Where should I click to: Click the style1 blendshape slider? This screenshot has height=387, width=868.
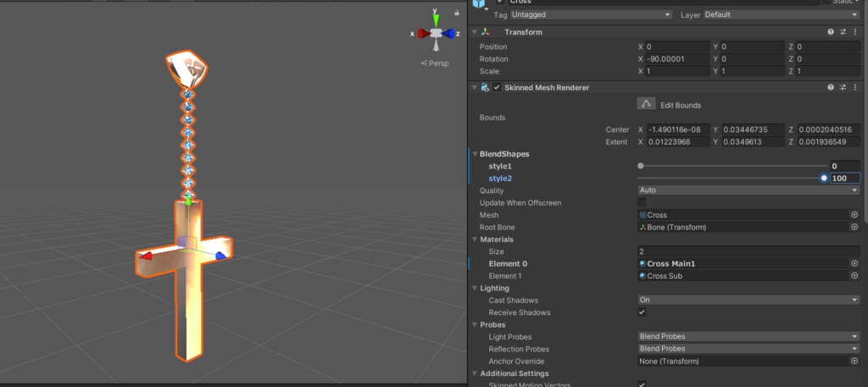pos(732,166)
